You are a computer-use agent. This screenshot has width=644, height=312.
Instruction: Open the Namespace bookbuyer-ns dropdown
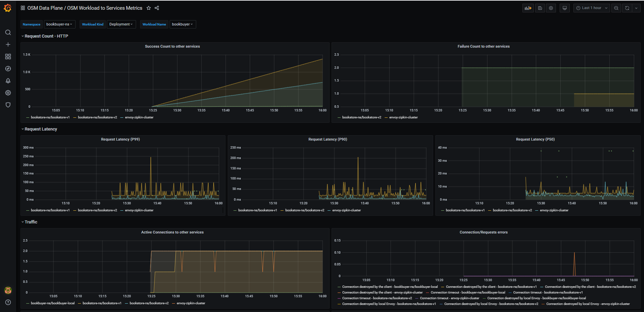tap(59, 24)
